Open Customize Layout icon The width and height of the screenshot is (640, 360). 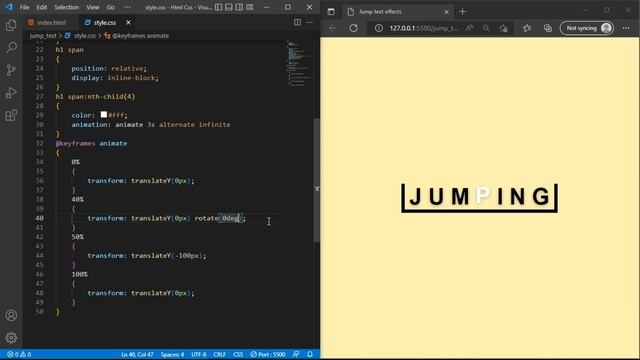250,7
